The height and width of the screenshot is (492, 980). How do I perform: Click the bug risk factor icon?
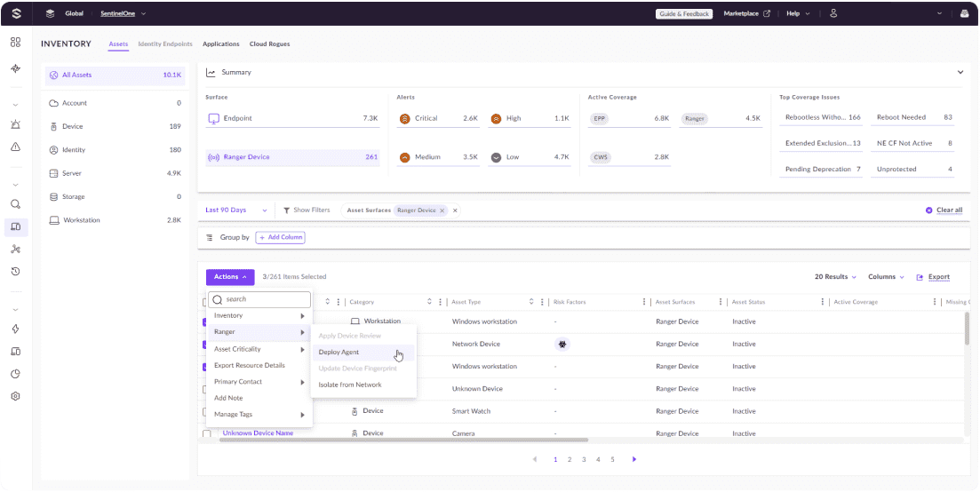pyautogui.click(x=562, y=344)
